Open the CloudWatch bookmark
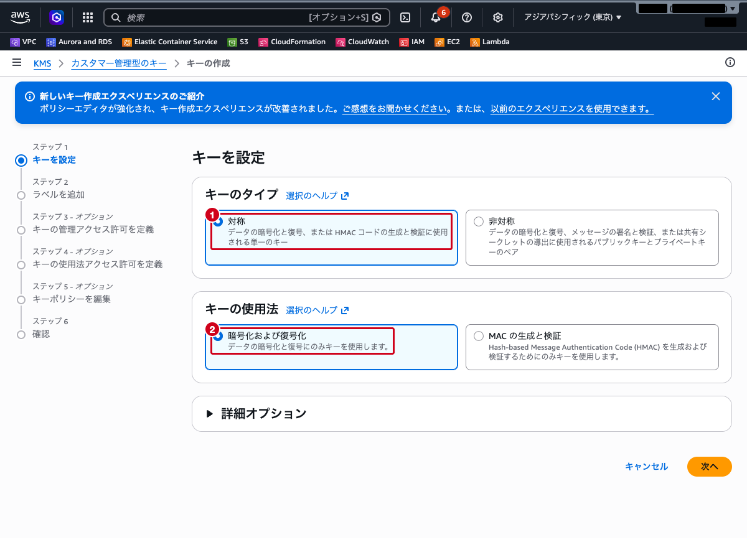747x560 pixels. (362, 42)
